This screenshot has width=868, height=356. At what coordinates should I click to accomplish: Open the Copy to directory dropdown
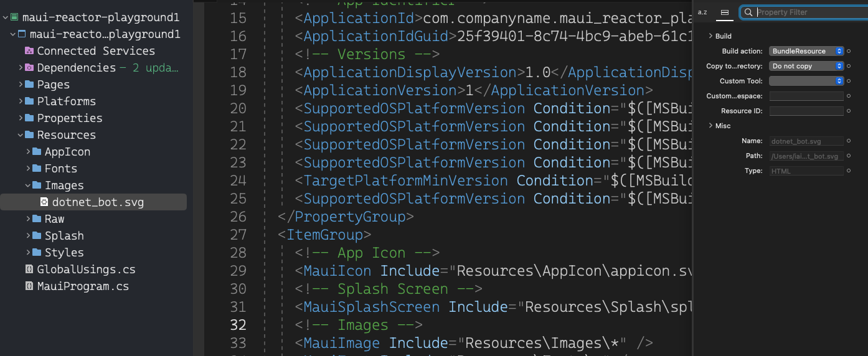coord(806,66)
